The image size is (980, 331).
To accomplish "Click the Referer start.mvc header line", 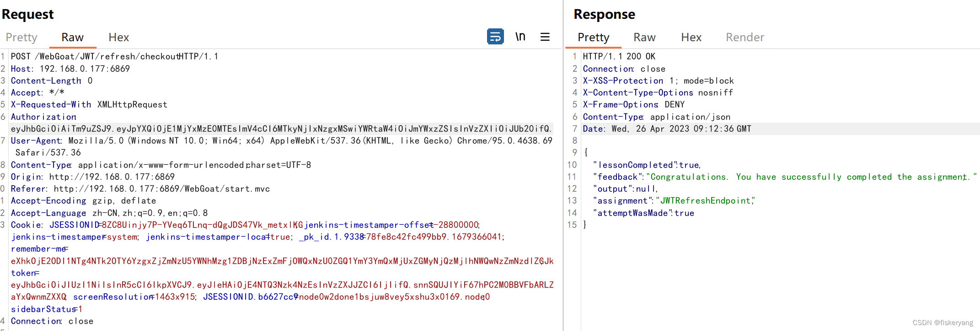I will (x=140, y=189).
